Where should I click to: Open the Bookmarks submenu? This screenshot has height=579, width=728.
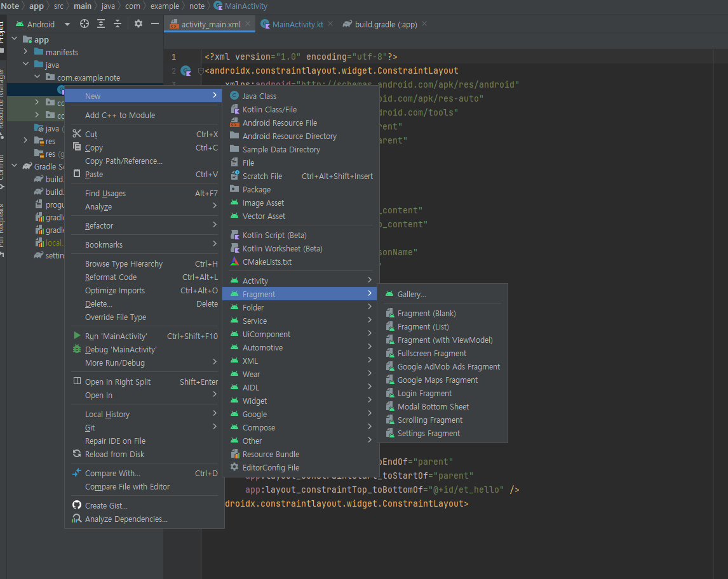[x=144, y=244]
